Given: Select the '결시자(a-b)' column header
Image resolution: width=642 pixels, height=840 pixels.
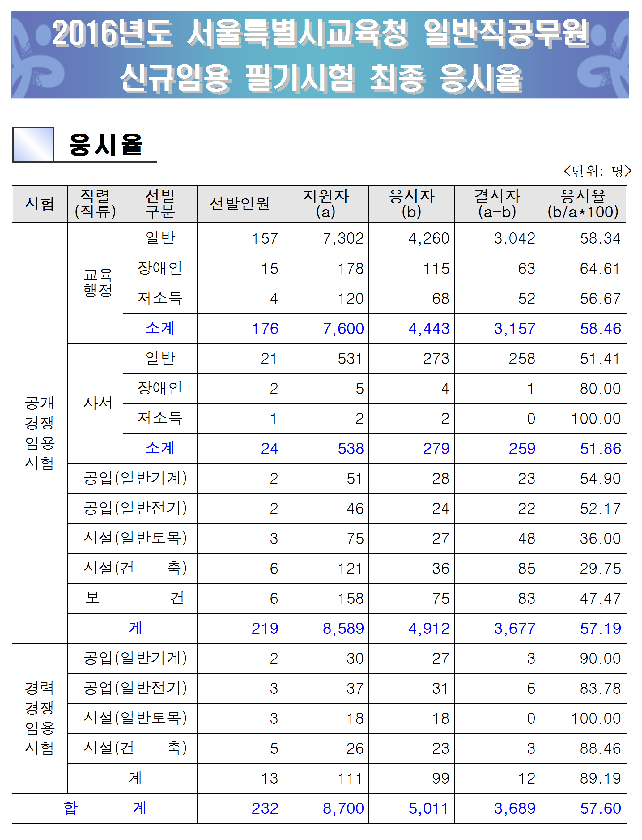Looking at the screenshot, I should click(x=497, y=204).
